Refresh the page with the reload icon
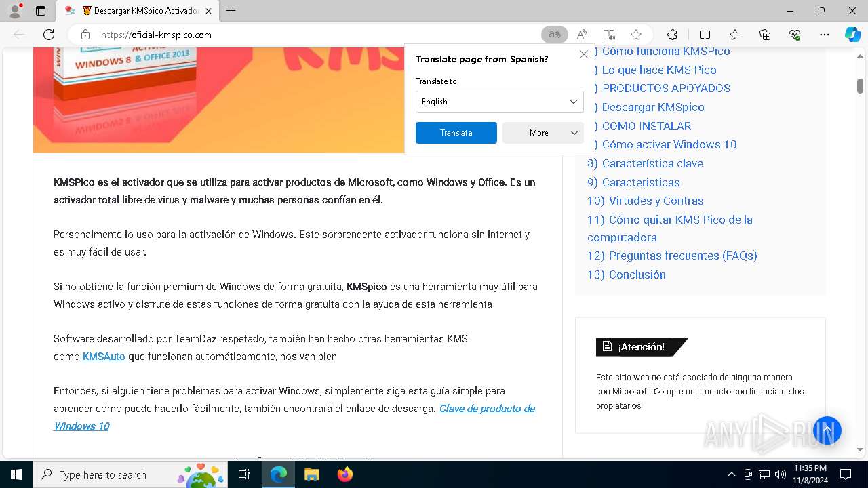 click(x=49, y=35)
